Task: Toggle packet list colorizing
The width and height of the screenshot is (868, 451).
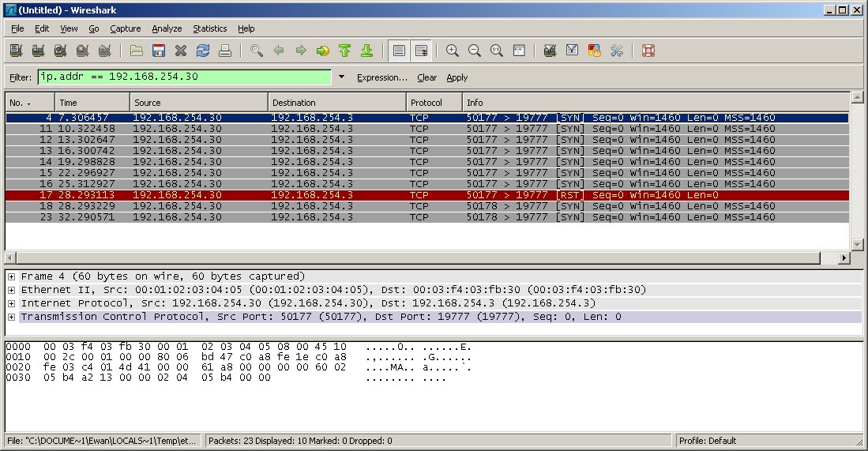Action: click(399, 51)
